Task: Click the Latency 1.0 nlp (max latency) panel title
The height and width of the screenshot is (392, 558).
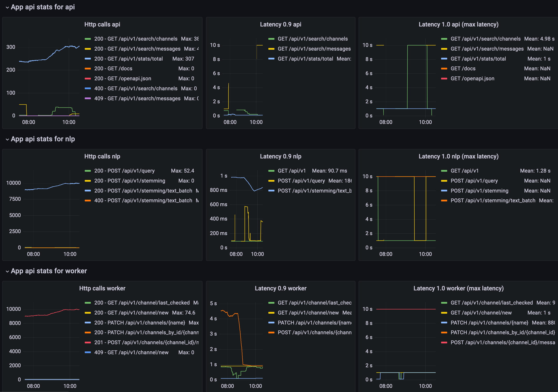Action: coord(459,156)
